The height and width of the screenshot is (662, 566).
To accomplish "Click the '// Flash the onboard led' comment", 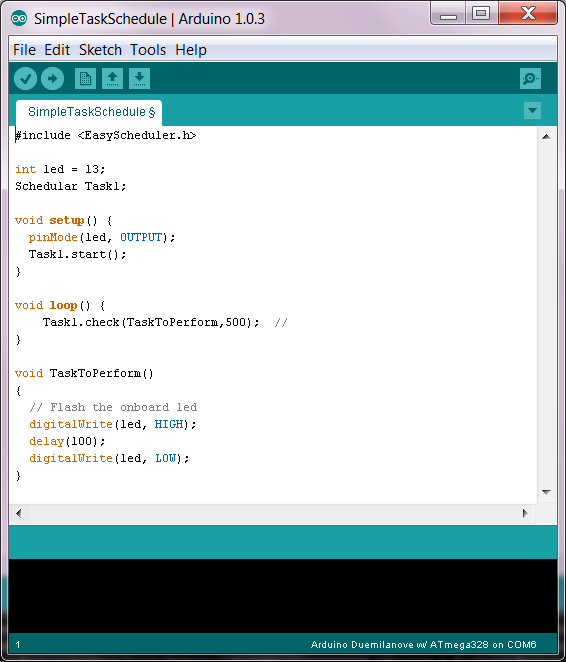I will pos(113,407).
